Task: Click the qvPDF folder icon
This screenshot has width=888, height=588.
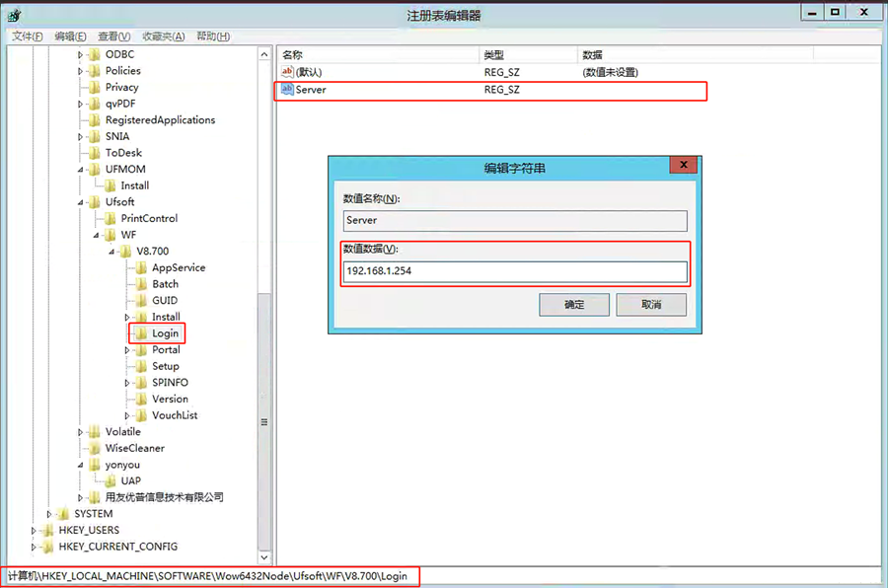Action: coord(95,104)
